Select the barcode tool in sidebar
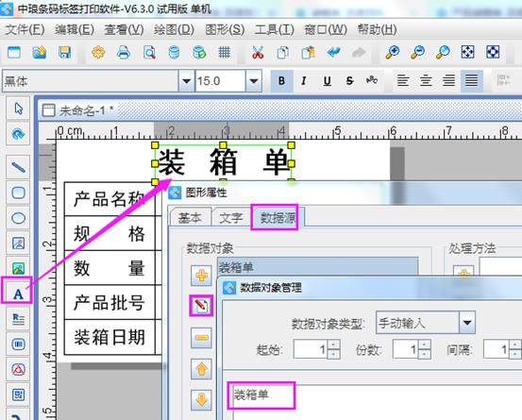 pyautogui.click(x=18, y=344)
